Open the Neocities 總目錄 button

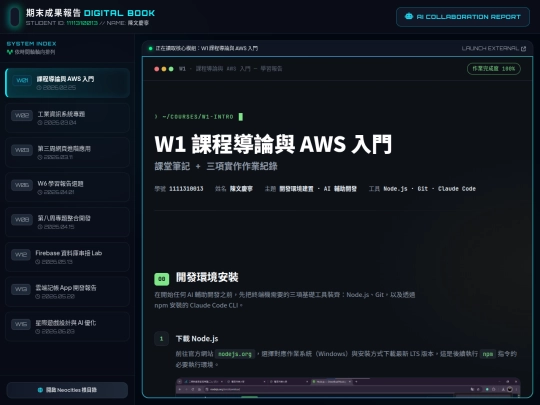click(67, 390)
